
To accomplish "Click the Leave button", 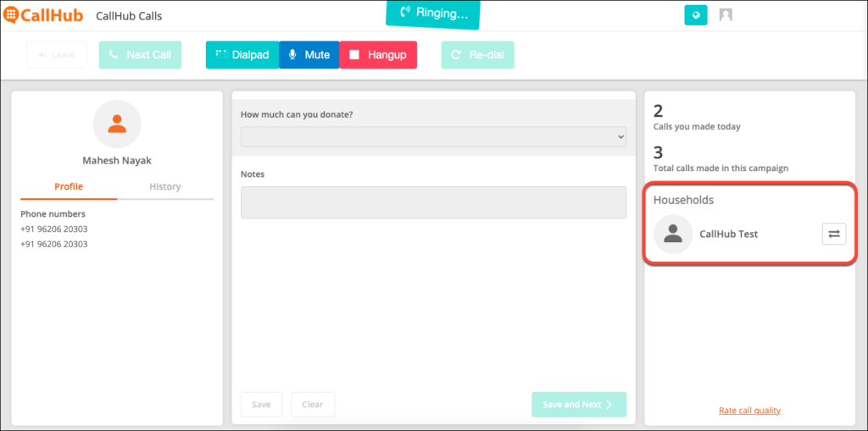I will pos(57,55).
